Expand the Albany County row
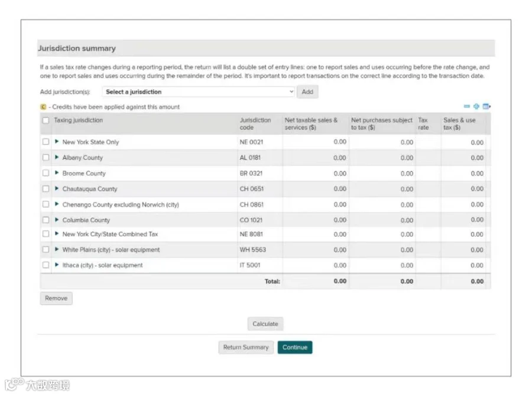The image size is (532, 395). 57,157
